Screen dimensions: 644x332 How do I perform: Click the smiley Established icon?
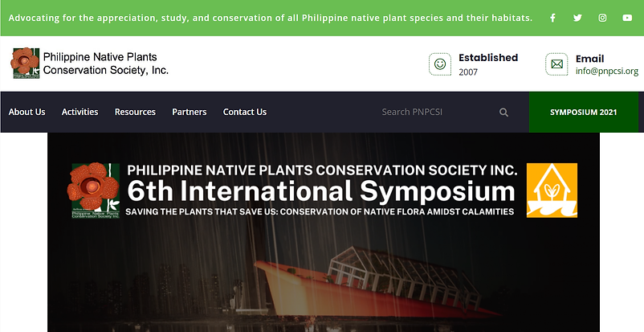point(440,64)
